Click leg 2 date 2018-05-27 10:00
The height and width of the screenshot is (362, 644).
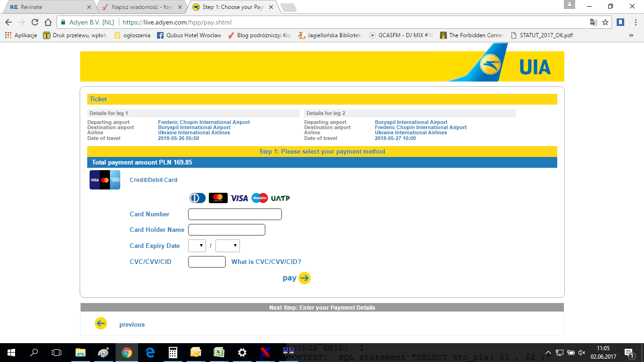[395, 138]
